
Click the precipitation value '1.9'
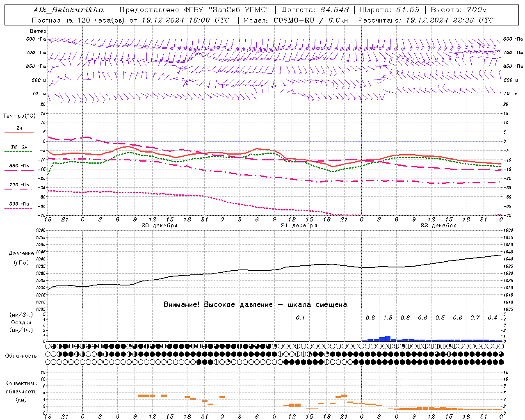click(388, 318)
